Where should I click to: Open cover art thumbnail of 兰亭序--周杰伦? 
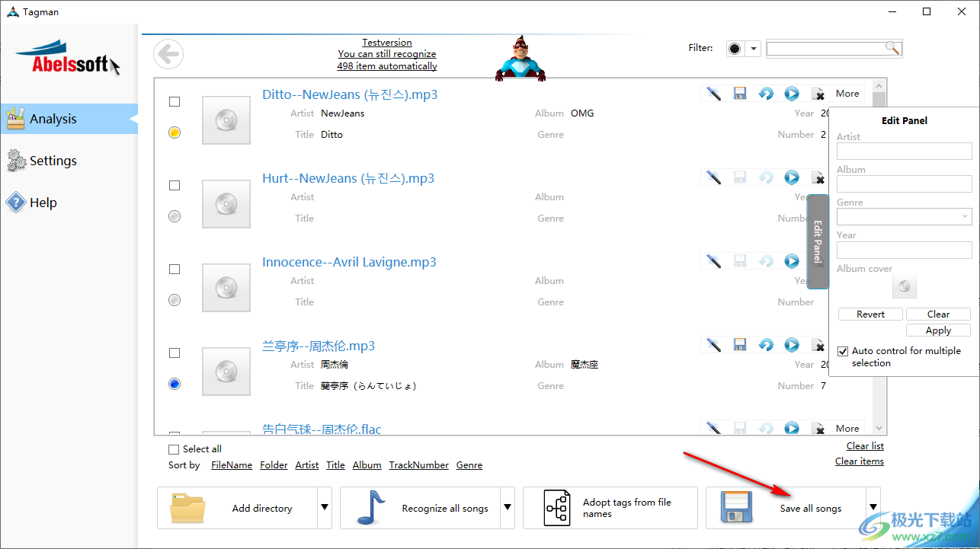pos(226,371)
